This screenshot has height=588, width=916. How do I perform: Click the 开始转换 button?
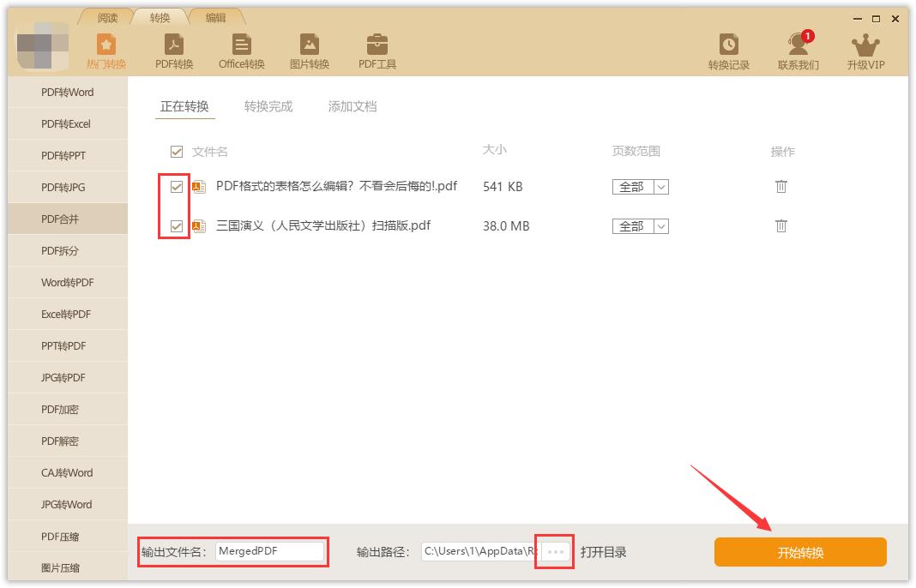pyautogui.click(x=799, y=552)
